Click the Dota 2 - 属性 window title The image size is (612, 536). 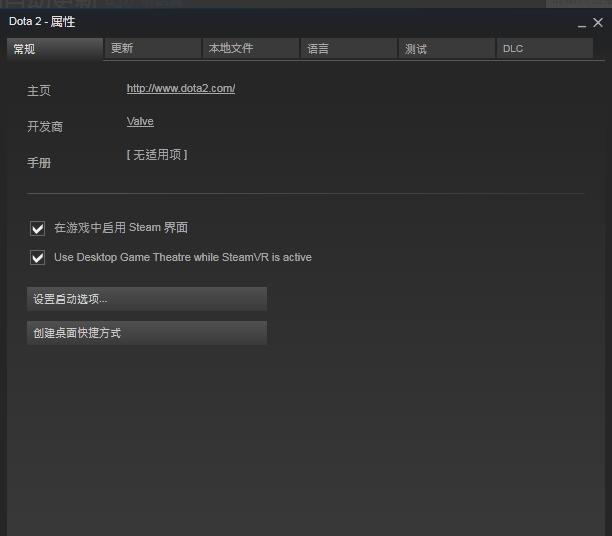tap(42, 21)
